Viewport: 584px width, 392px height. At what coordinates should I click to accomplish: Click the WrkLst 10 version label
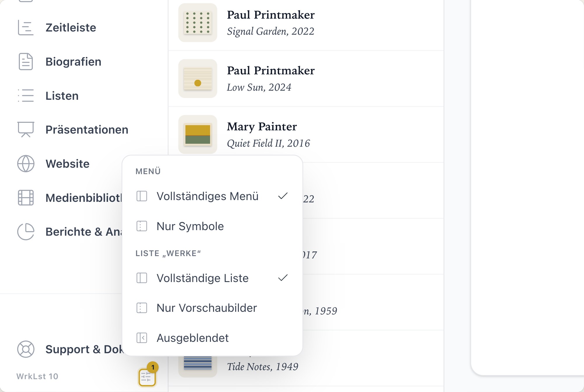37,376
